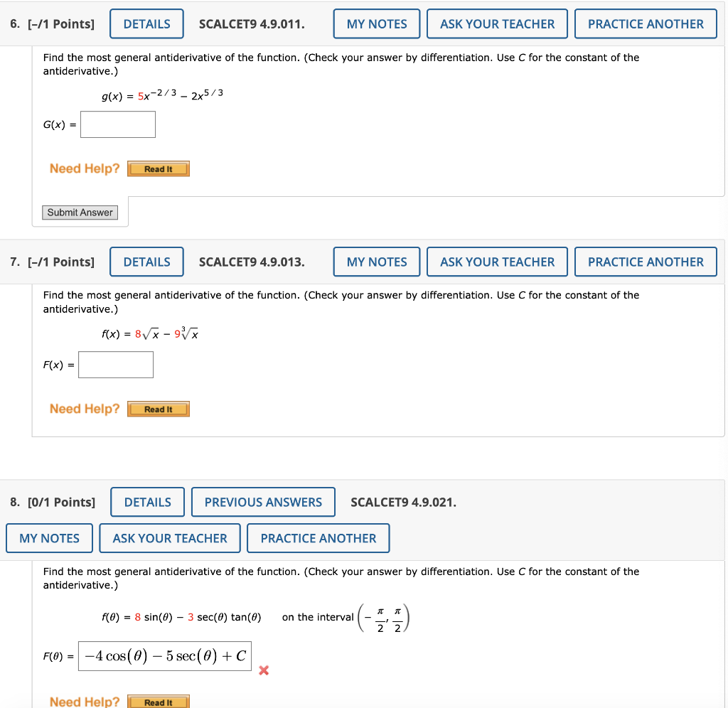Click the red X incorrect answer indicator
The width and height of the screenshot is (728, 708).
(264, 670)
